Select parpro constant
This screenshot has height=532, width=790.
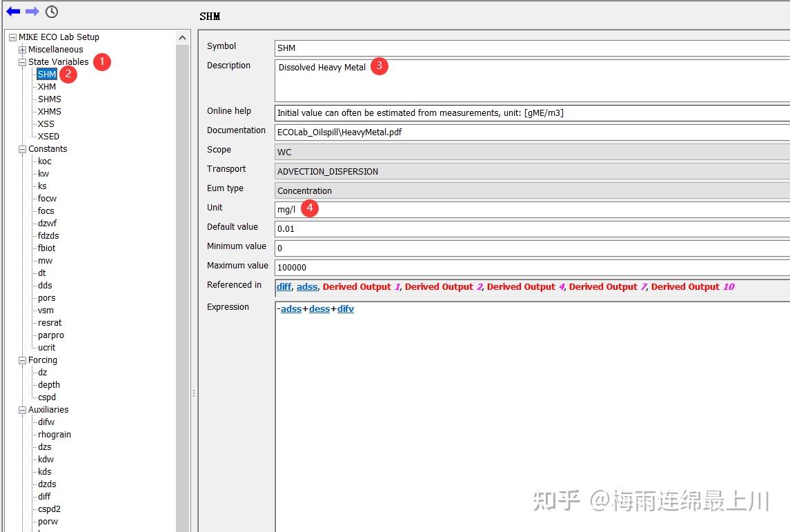(x=51, y=335)
